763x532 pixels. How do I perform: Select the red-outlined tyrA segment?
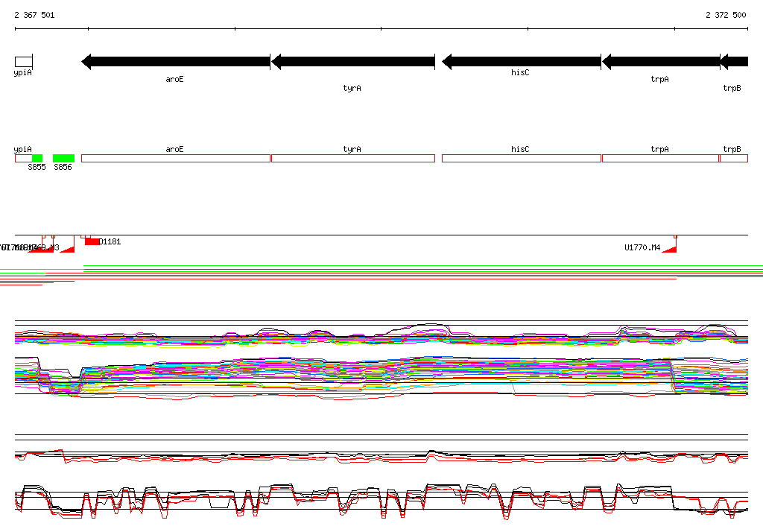pyautogui.click(x=353, y=158)
